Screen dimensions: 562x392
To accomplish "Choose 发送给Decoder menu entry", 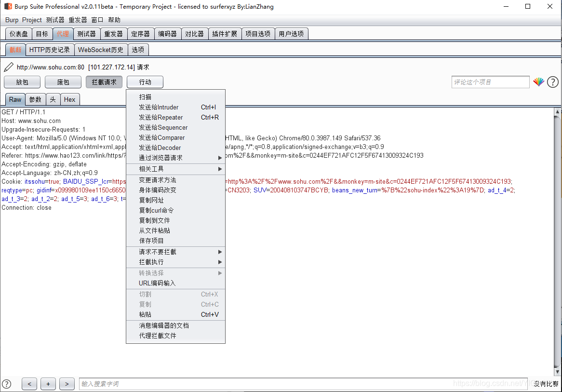I will [x=175, y=148].
